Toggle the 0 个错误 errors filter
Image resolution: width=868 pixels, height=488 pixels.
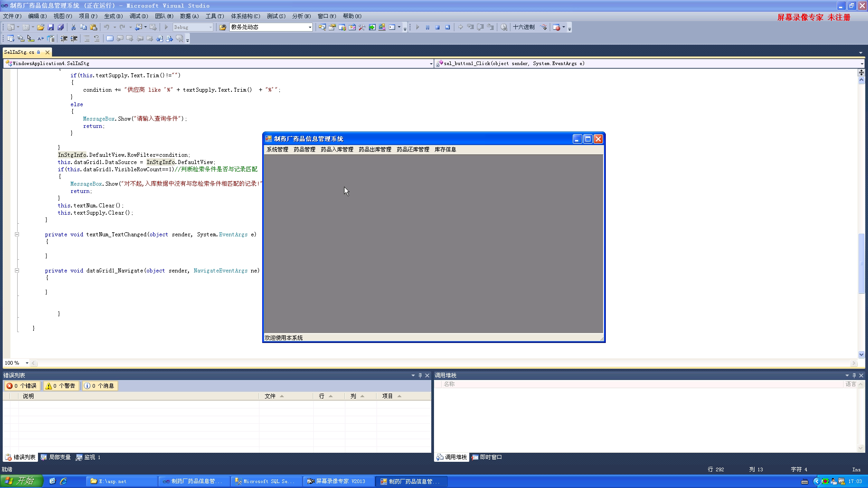[x=21, y=386]
